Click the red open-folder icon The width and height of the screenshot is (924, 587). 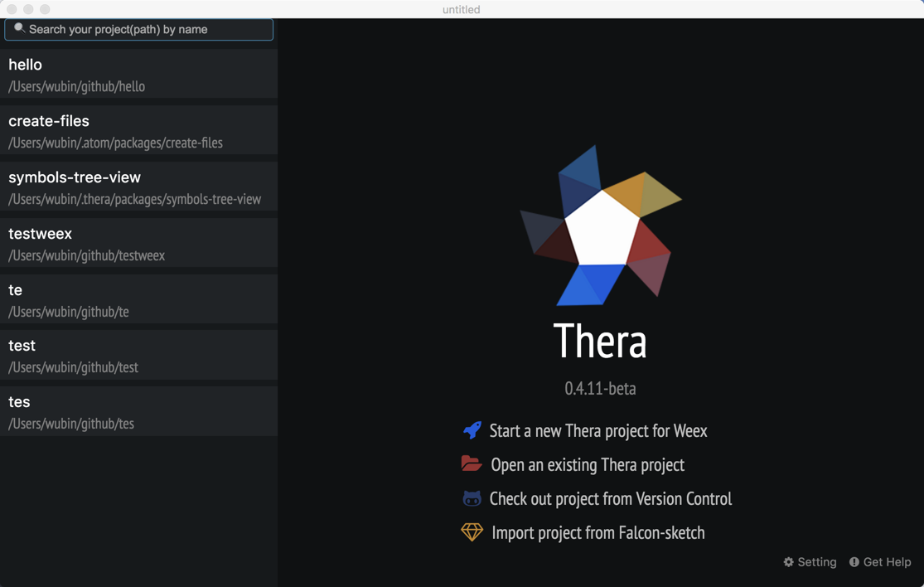(x=472, y=463)
